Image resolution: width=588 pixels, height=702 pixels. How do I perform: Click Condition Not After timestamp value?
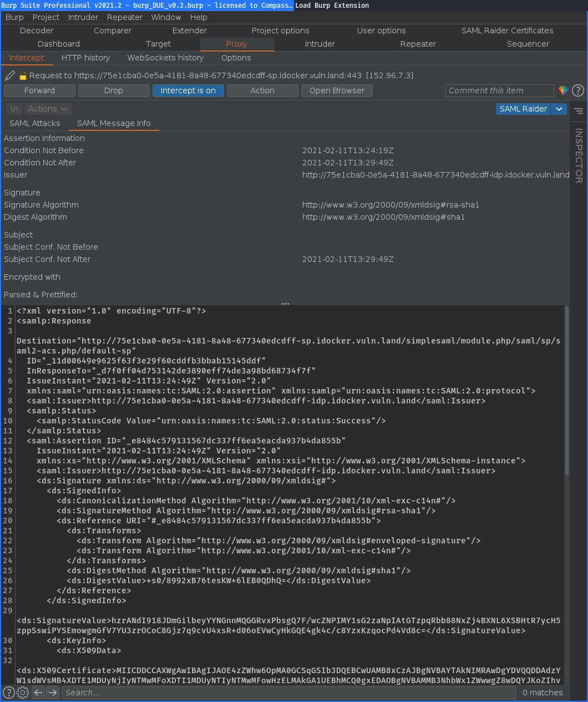point(348,163)
